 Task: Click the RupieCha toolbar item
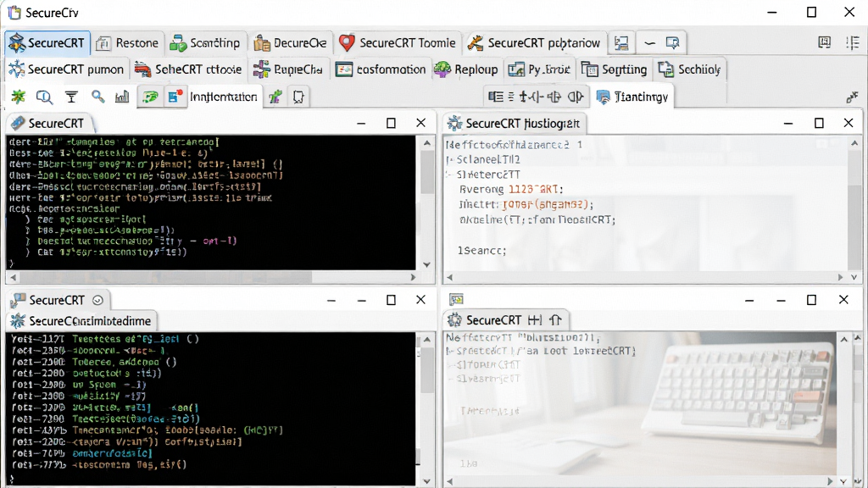coord(288,69)
